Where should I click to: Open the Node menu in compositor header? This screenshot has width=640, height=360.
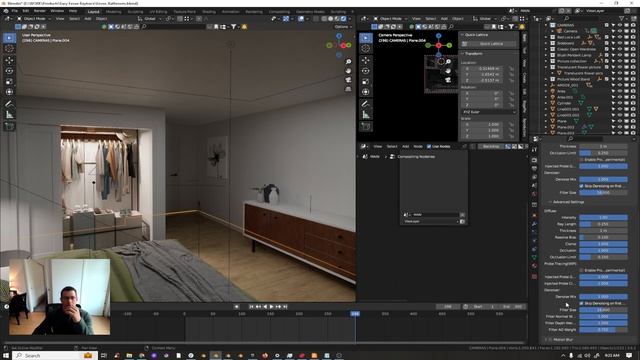pyautogui.click(x=418, y=146)
